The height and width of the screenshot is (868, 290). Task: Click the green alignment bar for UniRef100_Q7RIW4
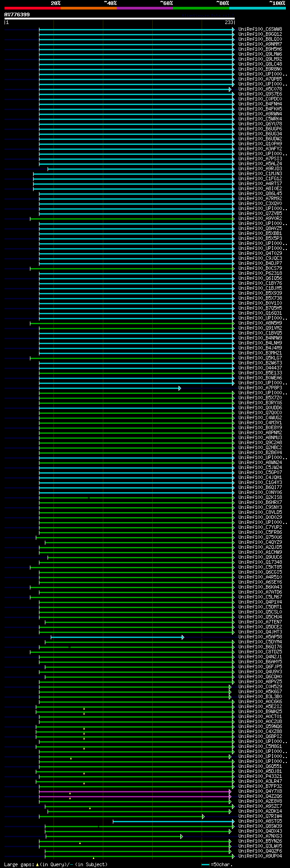point(121,816)
